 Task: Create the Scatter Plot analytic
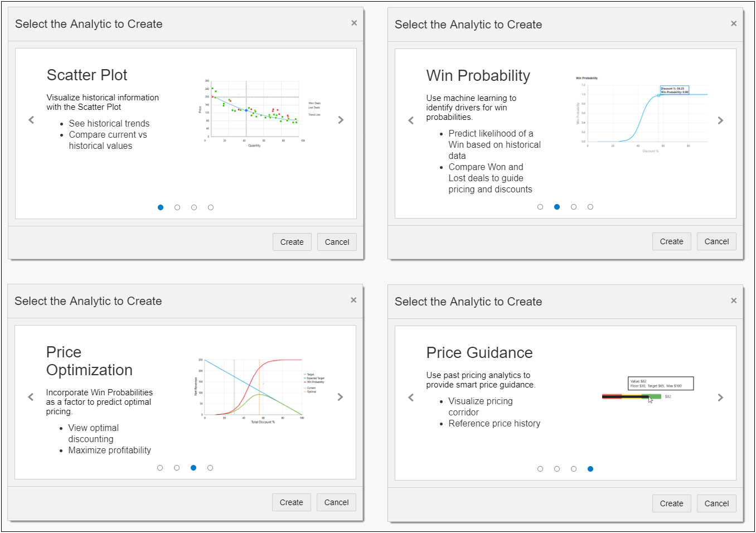(292, 242)
